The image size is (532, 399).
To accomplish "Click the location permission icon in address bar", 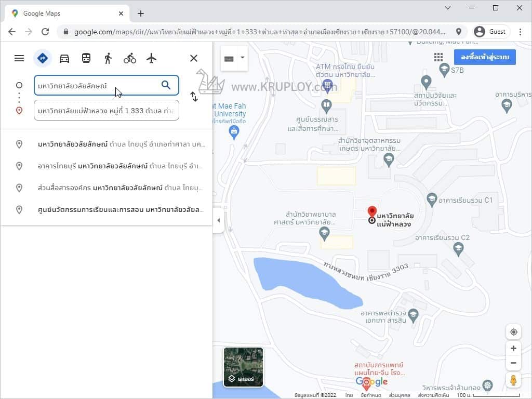I will [x=459, y=32].
